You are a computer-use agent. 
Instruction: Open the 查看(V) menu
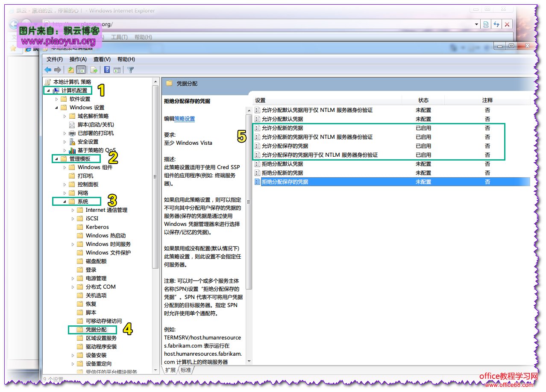tap(102, 59)
